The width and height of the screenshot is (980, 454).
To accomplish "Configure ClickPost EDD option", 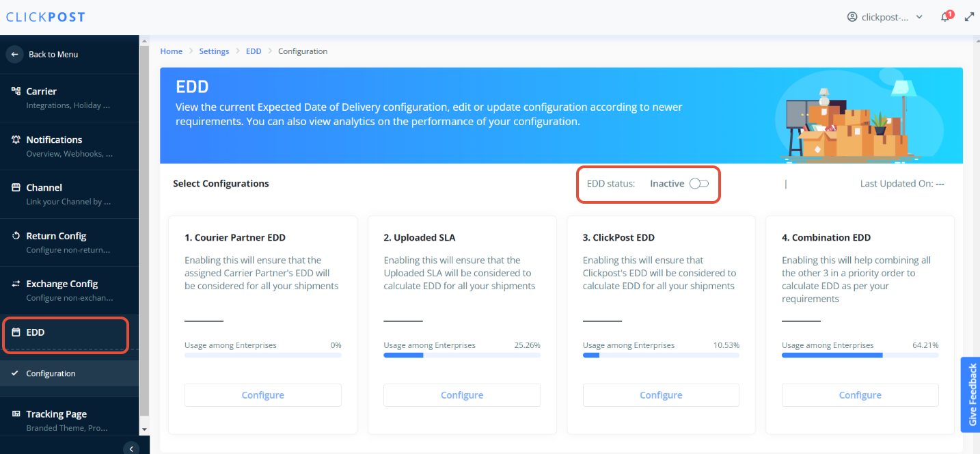I will pos(661,395).
